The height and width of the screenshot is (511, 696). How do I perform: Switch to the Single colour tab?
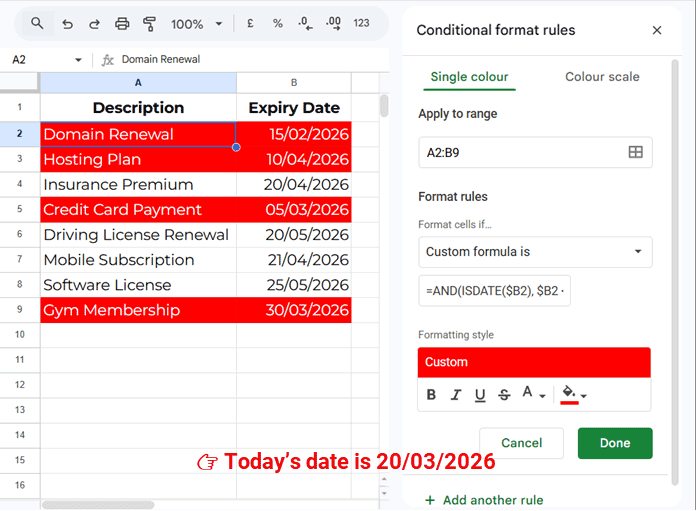pos(469,77)
